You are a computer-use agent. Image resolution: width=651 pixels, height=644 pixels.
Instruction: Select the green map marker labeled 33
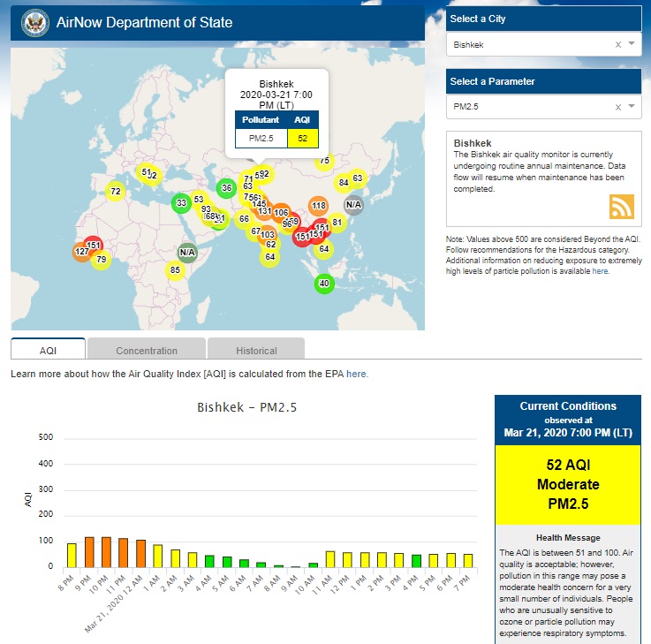181,203
